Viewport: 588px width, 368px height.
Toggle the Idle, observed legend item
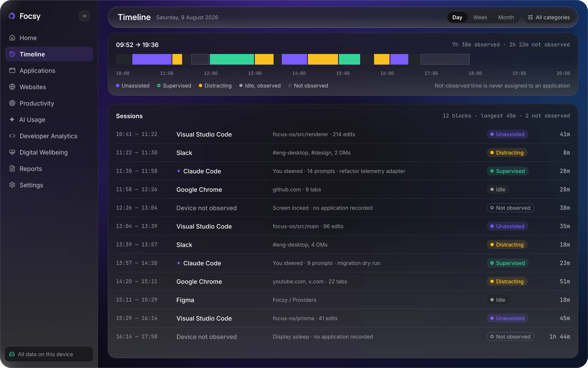click(x=260, y=86)
